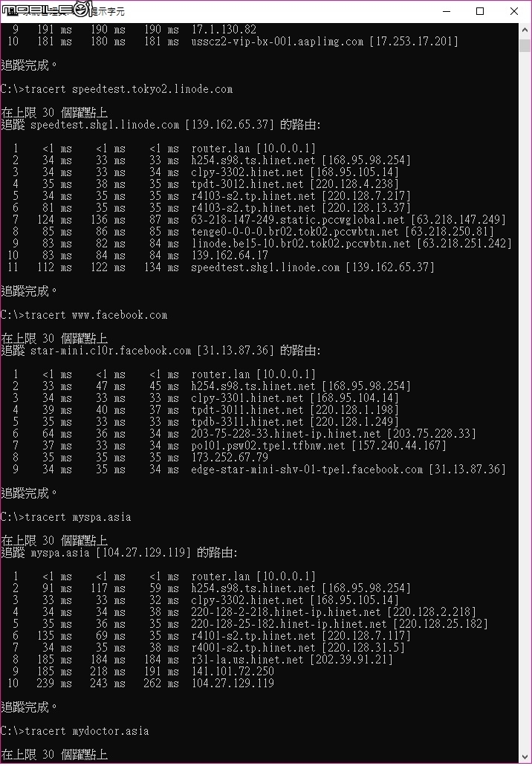The image size is (532, 766).
Task: Click the 63-218-147-249.static.pccwglobal.net hop line
Action: click(x=257, y=220)
